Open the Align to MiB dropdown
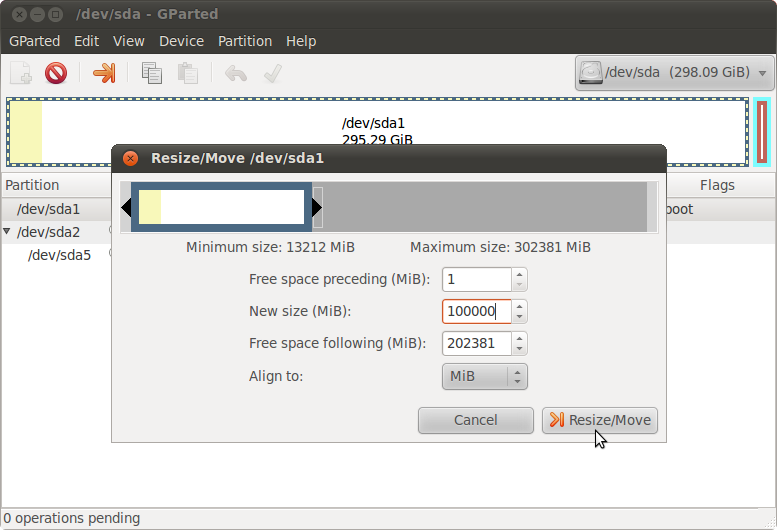 485,376
